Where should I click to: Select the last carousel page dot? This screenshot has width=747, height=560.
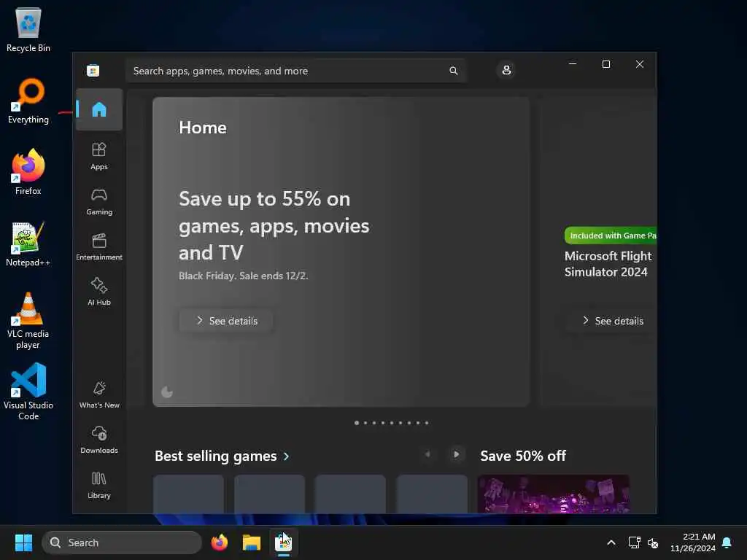tap(427, 423)
